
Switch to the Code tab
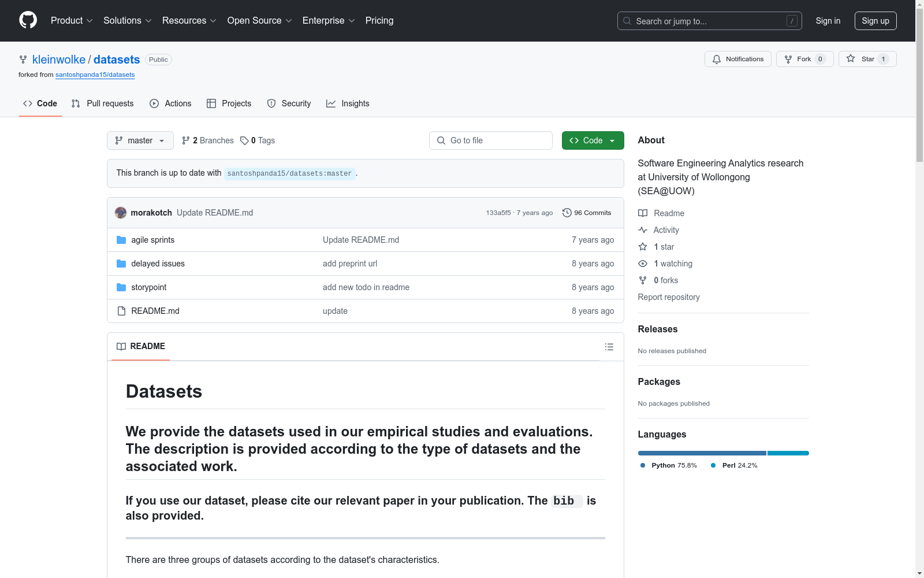pyautogui.click(x=40, y=103)
